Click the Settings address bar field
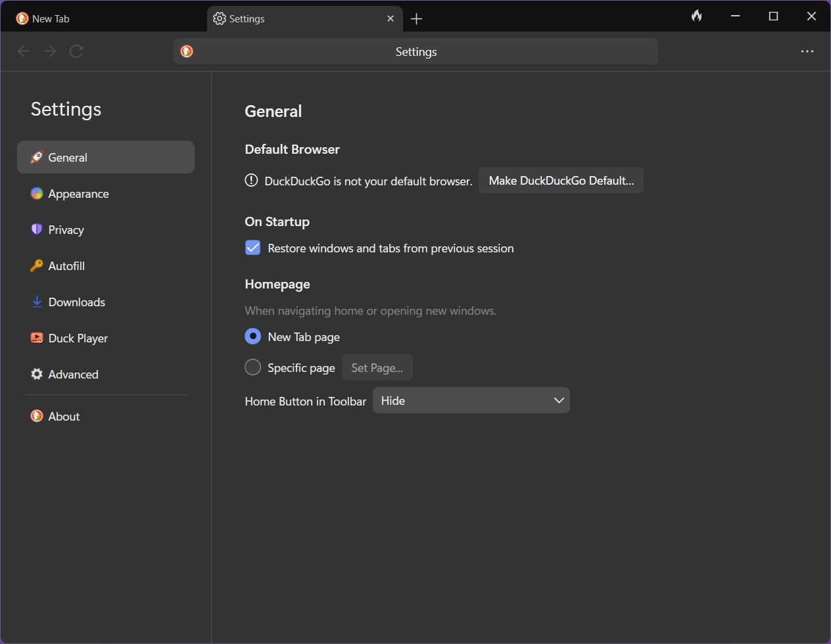 415,51
